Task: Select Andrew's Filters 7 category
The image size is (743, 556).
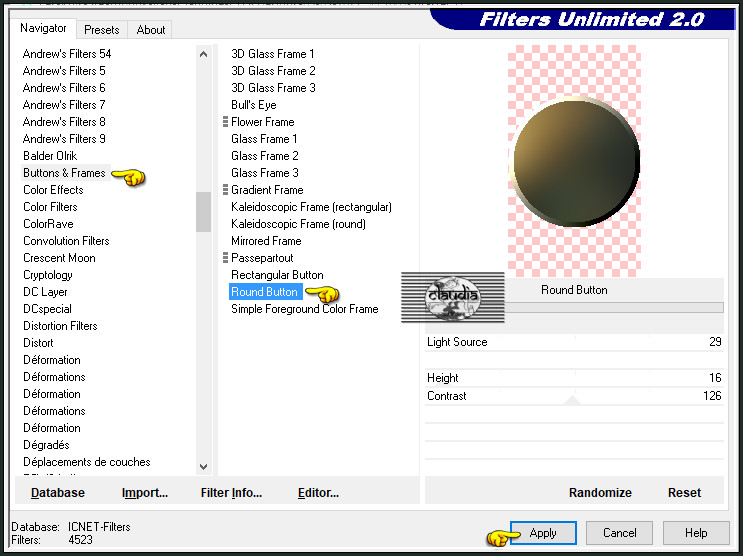Action: [x=64, y=105]
